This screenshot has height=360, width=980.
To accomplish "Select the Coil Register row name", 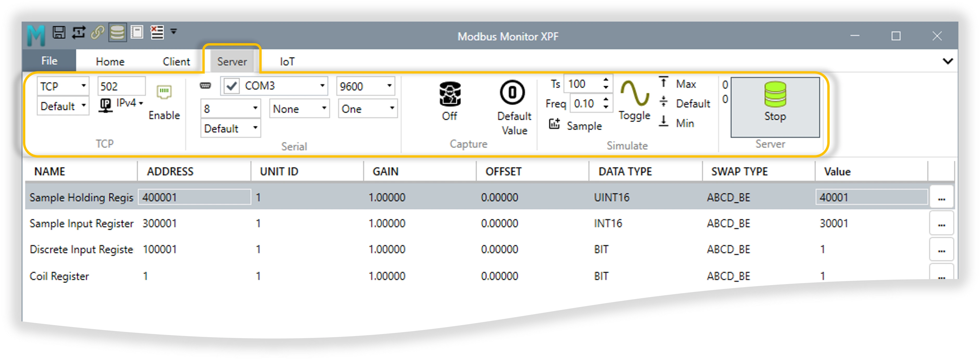I will pos(59,276).
